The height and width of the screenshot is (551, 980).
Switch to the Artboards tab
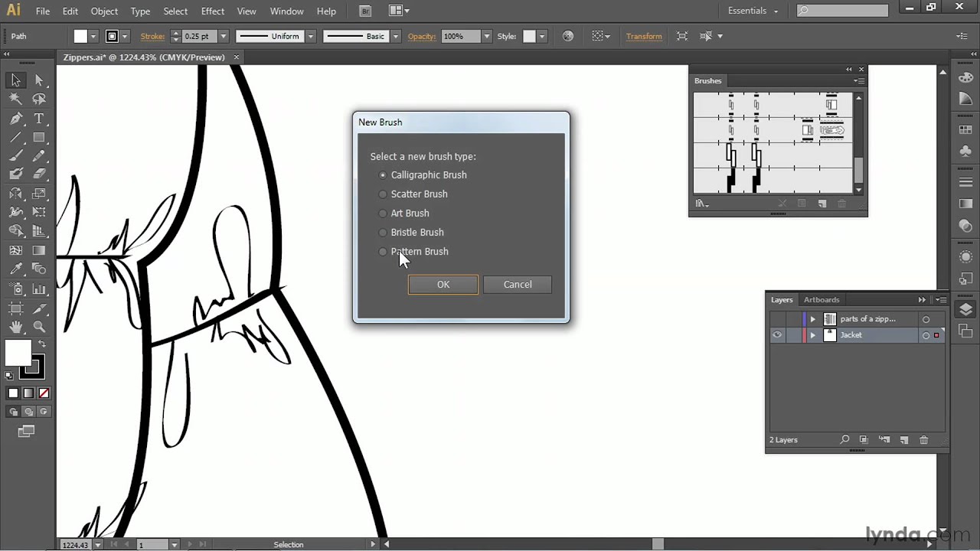point(822,299)
